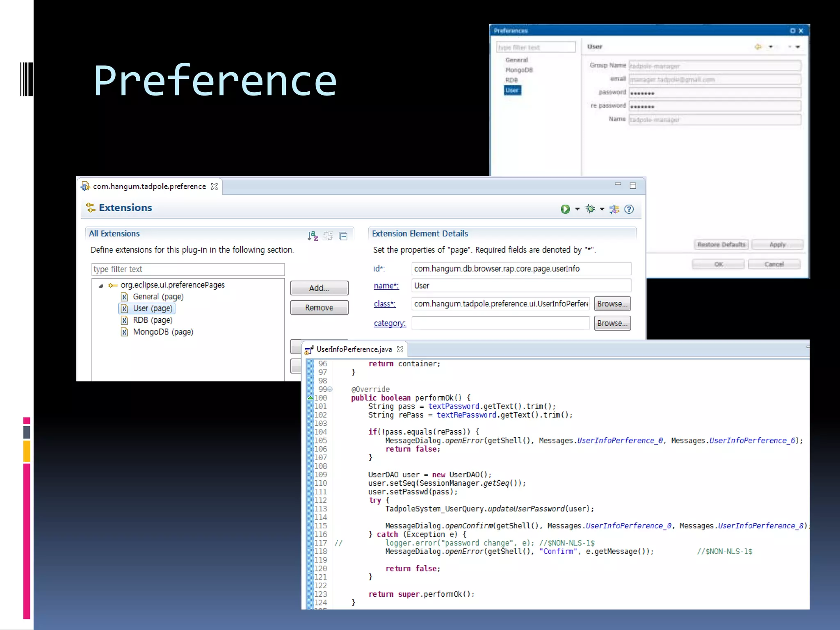Image resolution: width=840 pixels, height=630 pixels.
Task: Sort extensions alphabetically with the a-z icon
Action: tap(313, 236)
